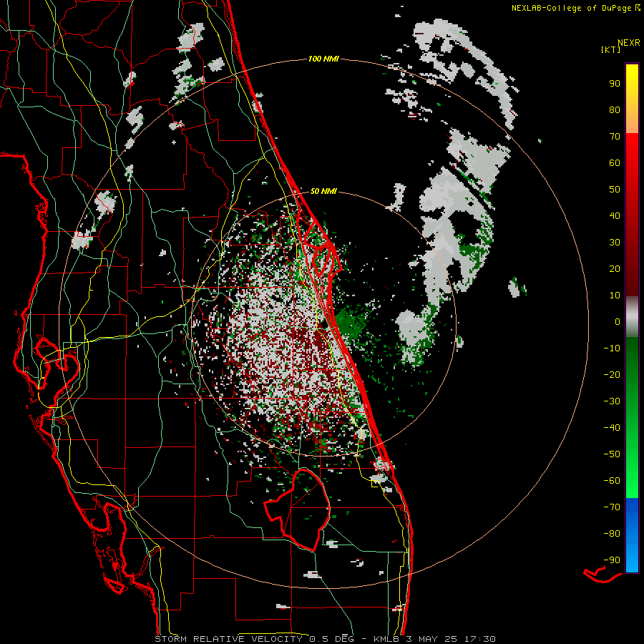Click the -60 knot label on the scale
The height and width of the screenshot is (644, 644).
click(x=612, y=481)
